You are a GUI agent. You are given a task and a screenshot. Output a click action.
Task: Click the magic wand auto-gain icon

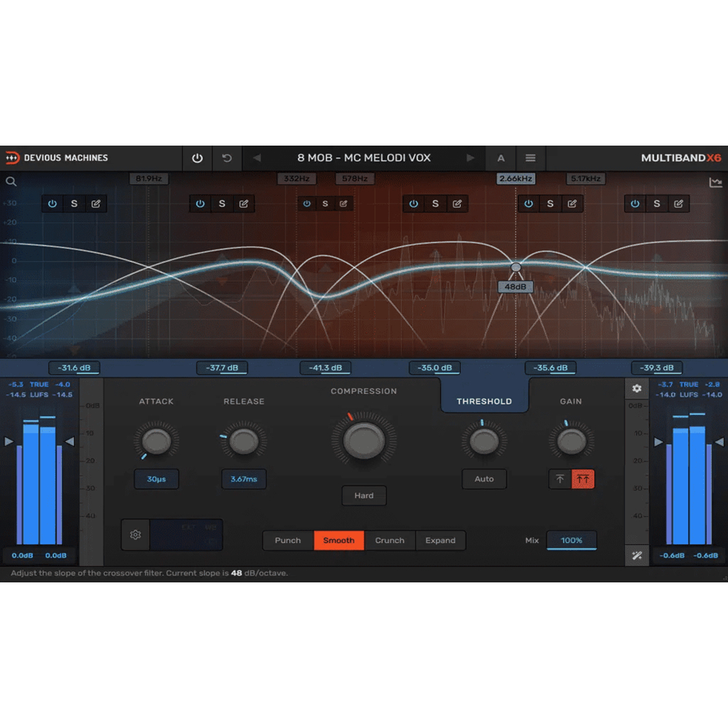(637, 556)
